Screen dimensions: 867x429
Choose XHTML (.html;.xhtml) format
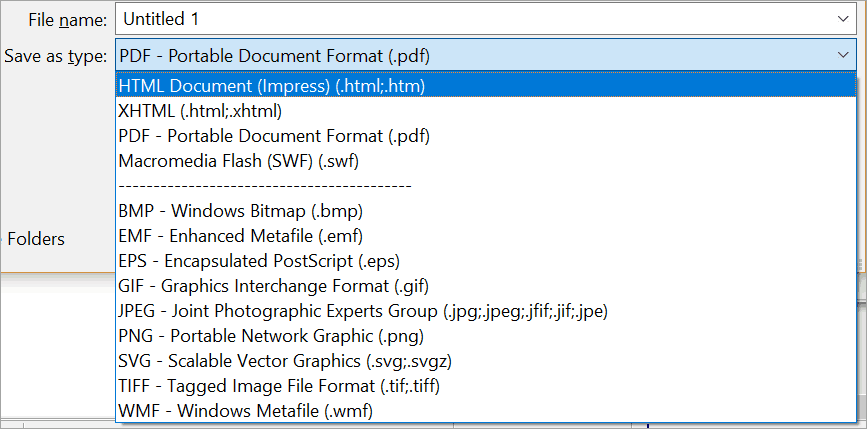pyautogui.click(x=485, y=111)
